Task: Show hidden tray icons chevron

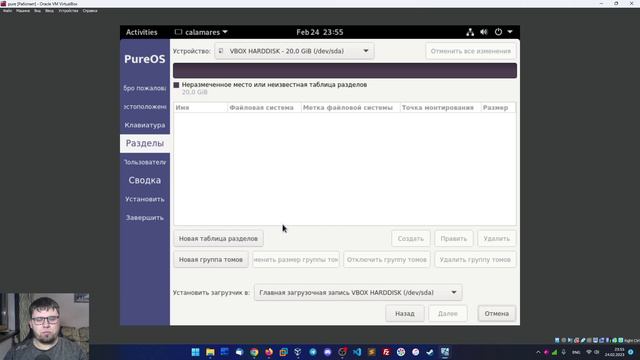Action: coord(538,352)
